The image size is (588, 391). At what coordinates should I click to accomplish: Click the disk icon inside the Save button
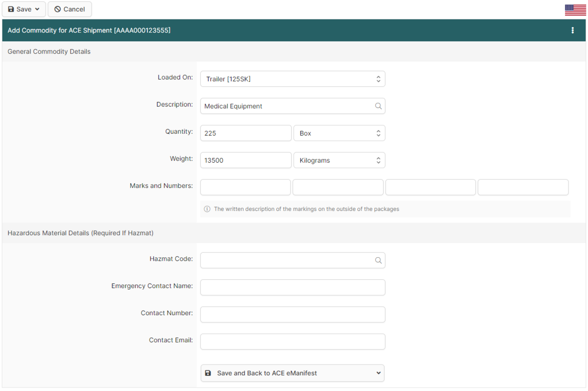pos(10,9)
